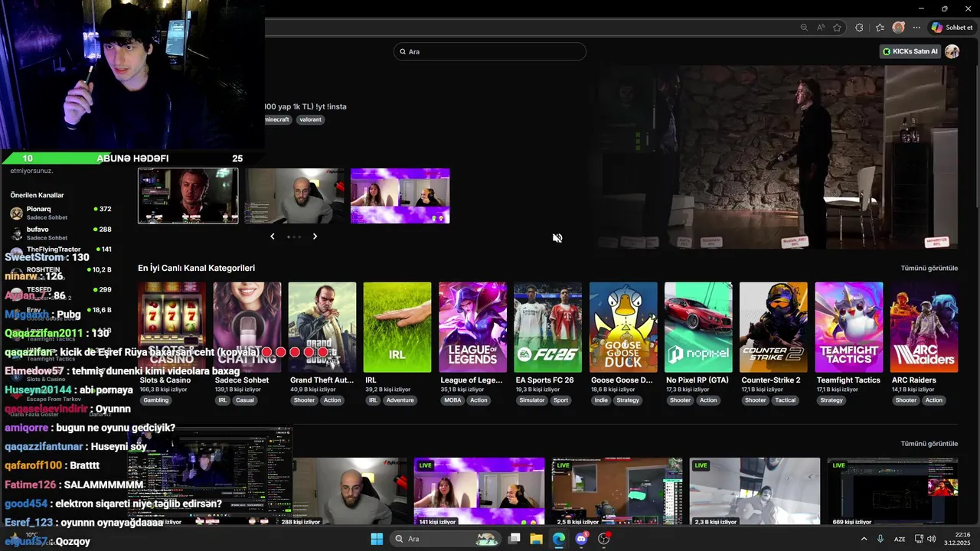The width and height of the screenshot is (980, 551).
Task: Click the Sport tag under EA Sports FC 26
Action: pos(561,400)
